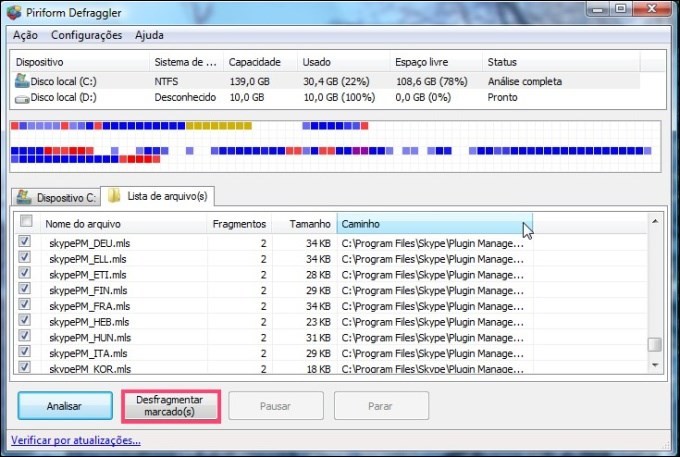680x457 pixels.
Task: Click the Espaço livre column header
Action: click(x=436, y=62)
